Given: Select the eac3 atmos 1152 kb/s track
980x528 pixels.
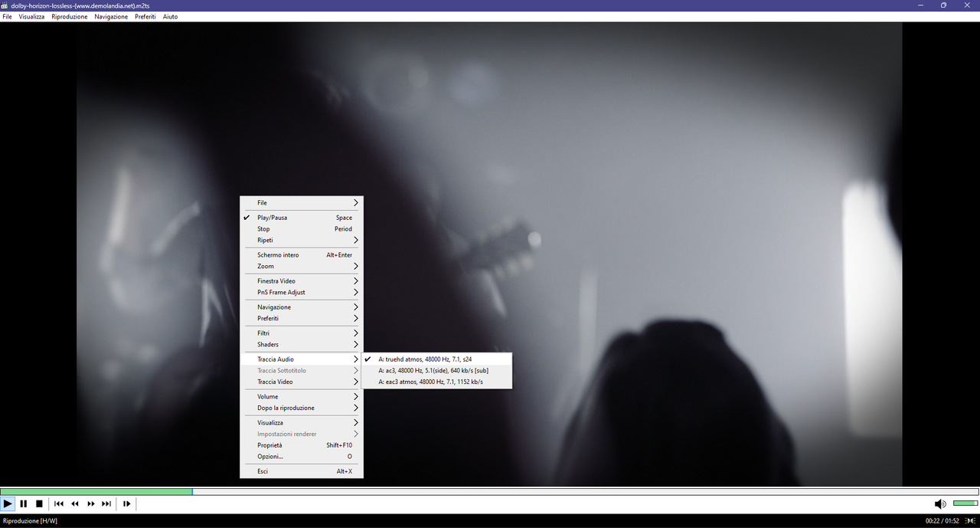Looking at the screenshot, I should [x=437, y=382].
